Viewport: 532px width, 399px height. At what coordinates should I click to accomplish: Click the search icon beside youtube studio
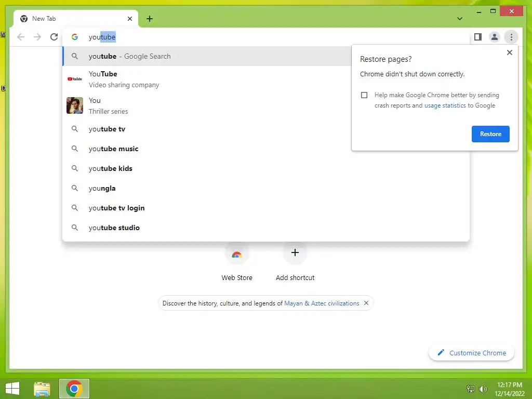(x=75, y=228)
